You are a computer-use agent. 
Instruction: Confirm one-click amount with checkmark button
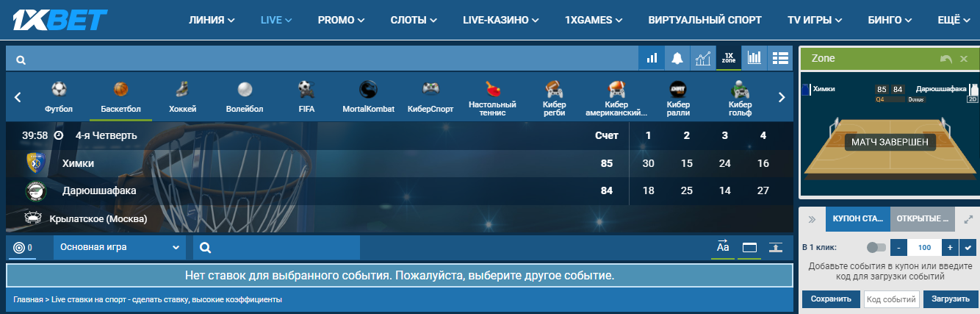point(970,247)
